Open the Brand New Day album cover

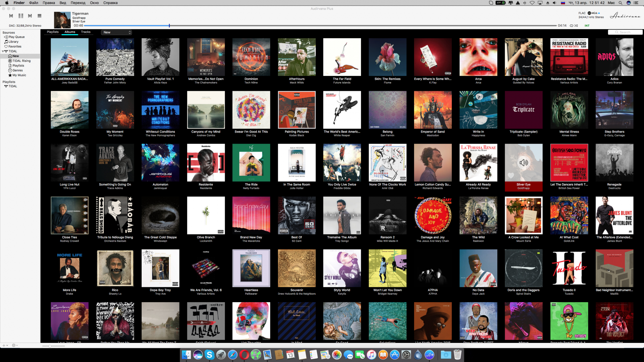click(x=251, y=215)
